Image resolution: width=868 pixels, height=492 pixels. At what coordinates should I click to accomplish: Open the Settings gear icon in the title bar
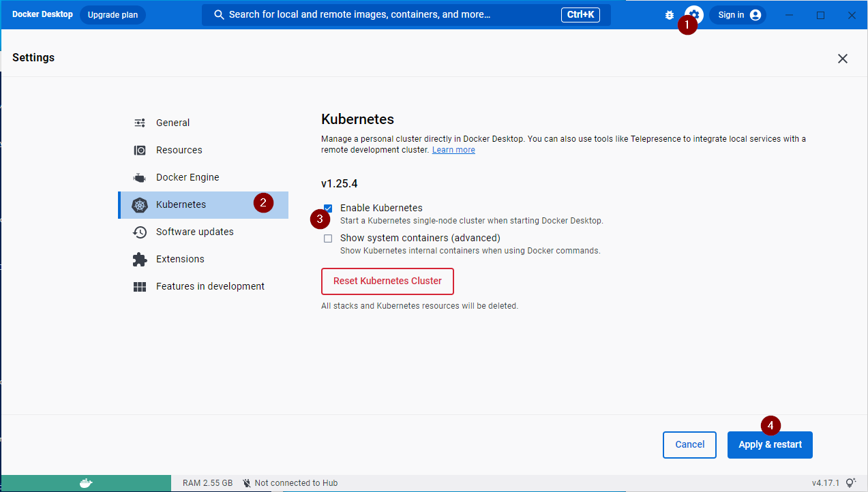pyautogui.click(x=693, y=14)
